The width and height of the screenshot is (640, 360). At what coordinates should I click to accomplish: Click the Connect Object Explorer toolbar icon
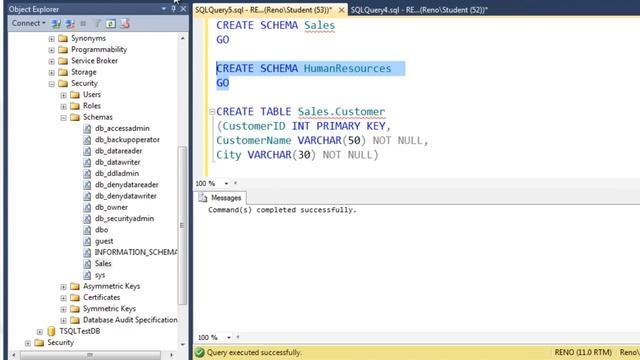click(56, 24)
